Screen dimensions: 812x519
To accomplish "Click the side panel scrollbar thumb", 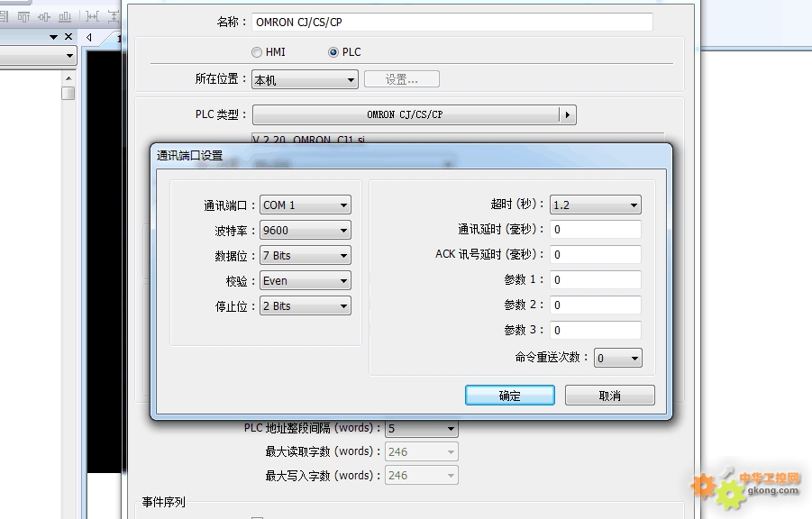I will pos(68,93).
